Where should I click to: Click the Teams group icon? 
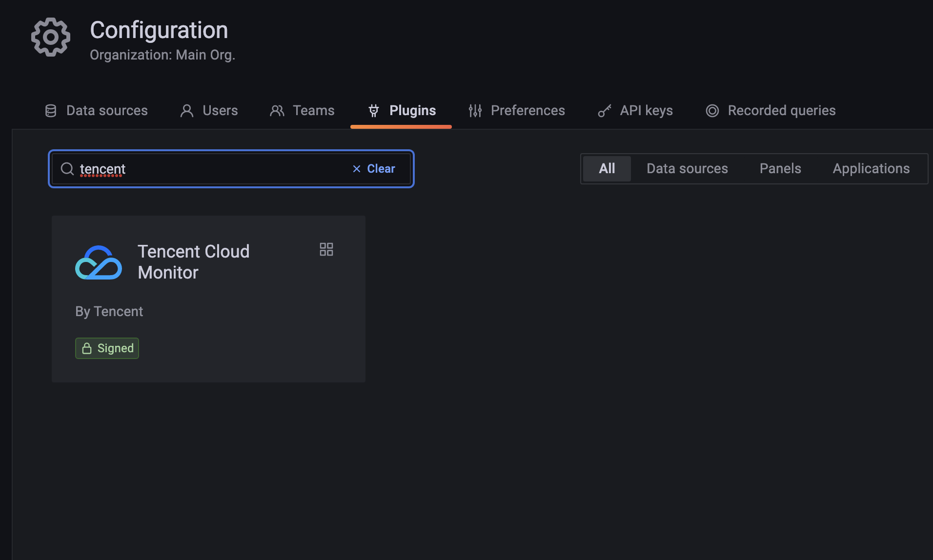coord(277,110)
